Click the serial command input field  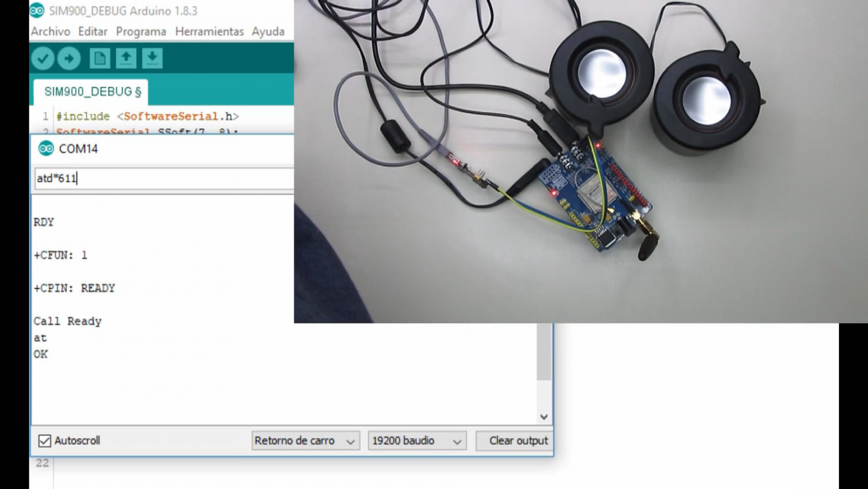pos(164,178)
